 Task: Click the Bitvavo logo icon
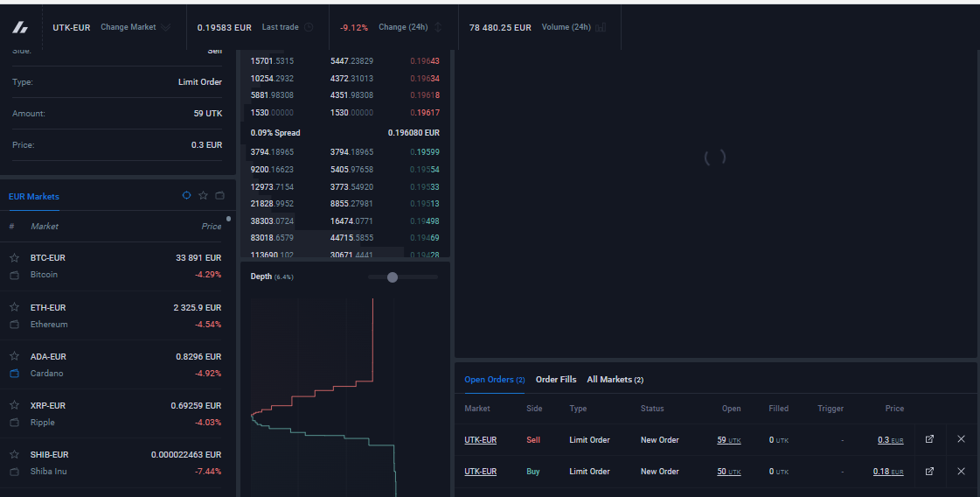[x=20, y=27]
